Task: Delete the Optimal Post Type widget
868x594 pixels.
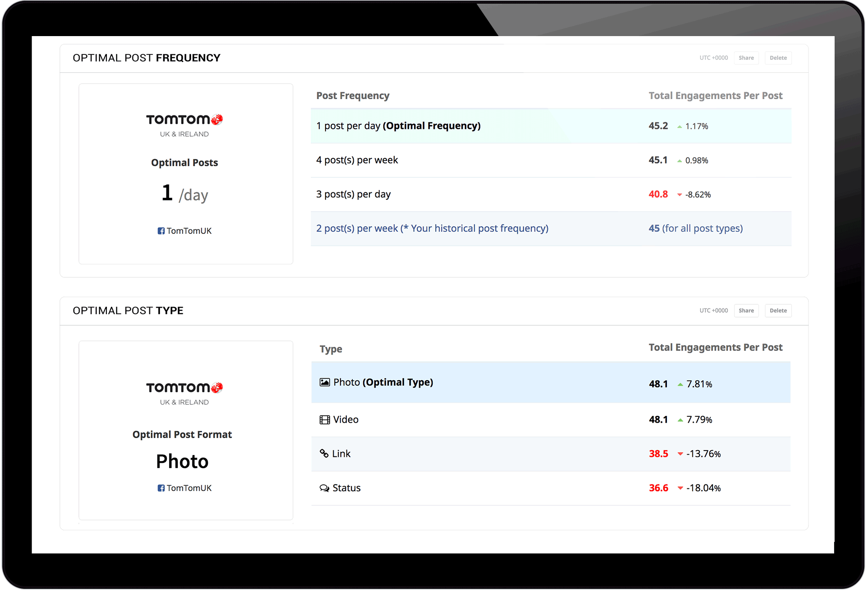Action: 778,311
